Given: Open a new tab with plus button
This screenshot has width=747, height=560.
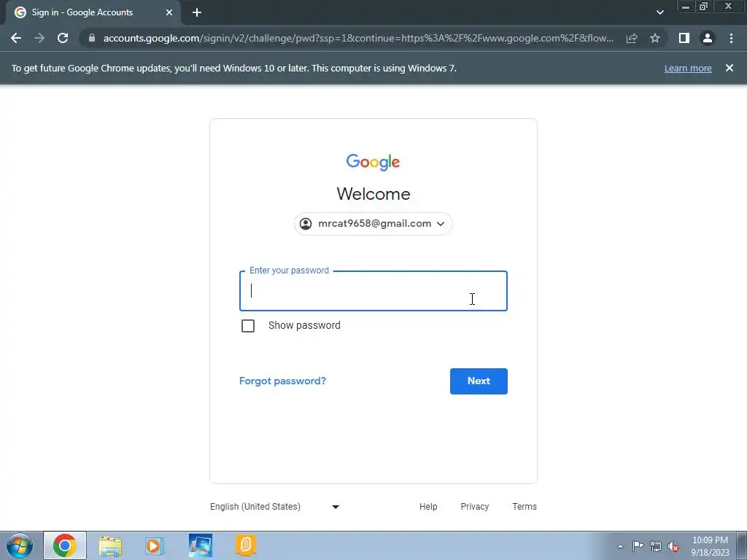Looking at the screenshot, I should click(x=197, y=12).
